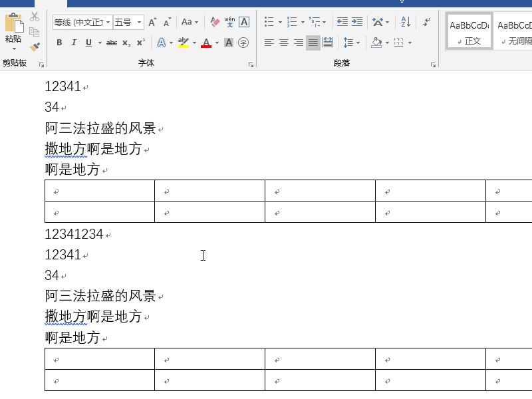Open the Paste options dropdown arrow

[14, 49]
